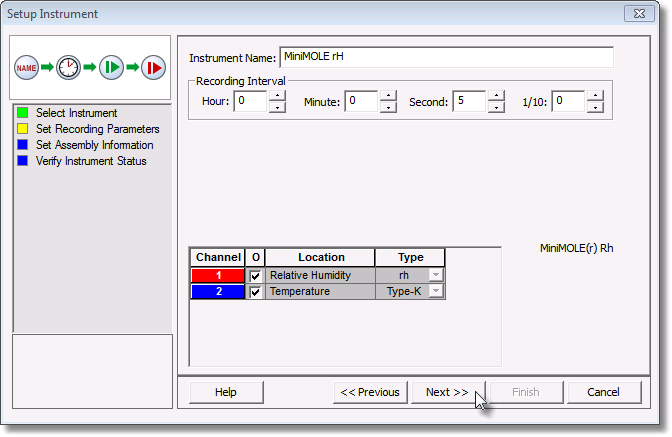Increase the 1/10 second value
This screenshot has height=437, width=672.
596,96
